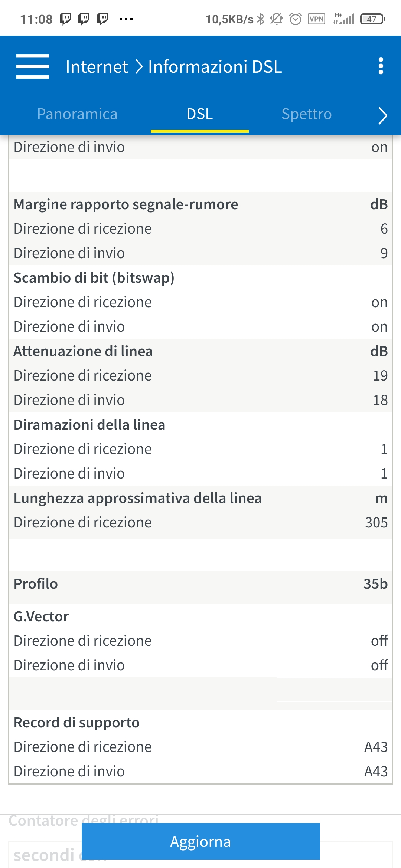Switch to the Panoramica tab

click(77, 114)
